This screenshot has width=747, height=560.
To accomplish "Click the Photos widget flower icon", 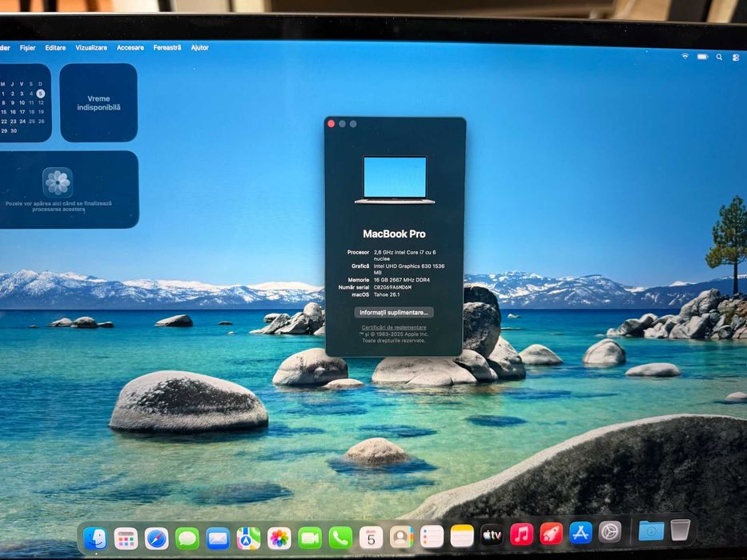I will 58,182.
